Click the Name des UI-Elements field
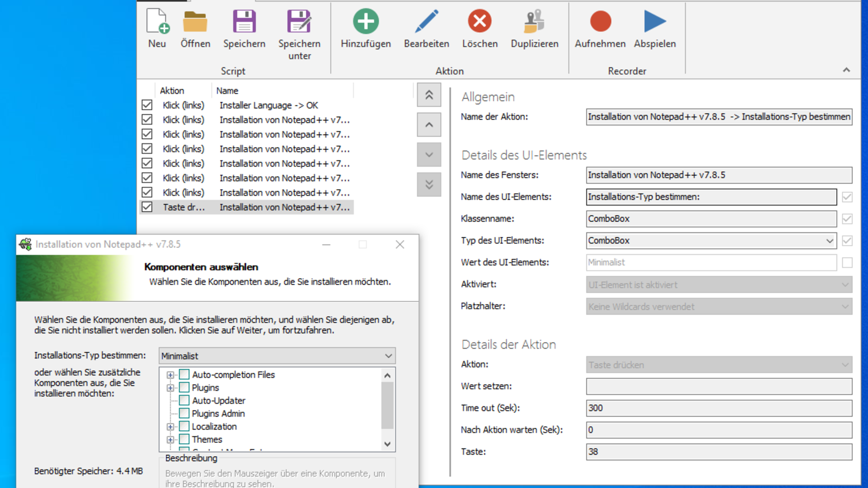Viewport: 868px width, 488px height. coord(711,197)
